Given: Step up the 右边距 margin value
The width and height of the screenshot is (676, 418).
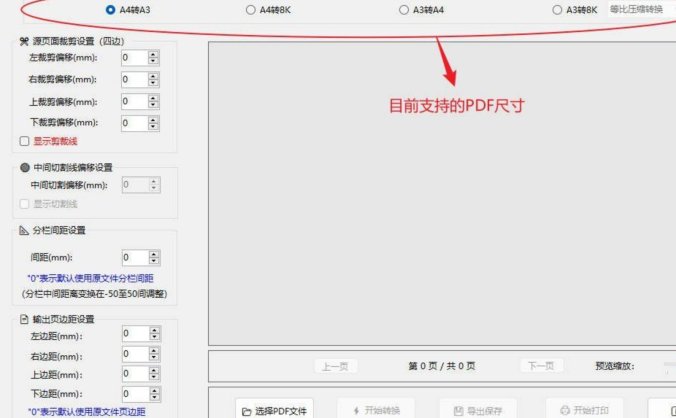Looking at the screenshot, I should coord(155,351).
